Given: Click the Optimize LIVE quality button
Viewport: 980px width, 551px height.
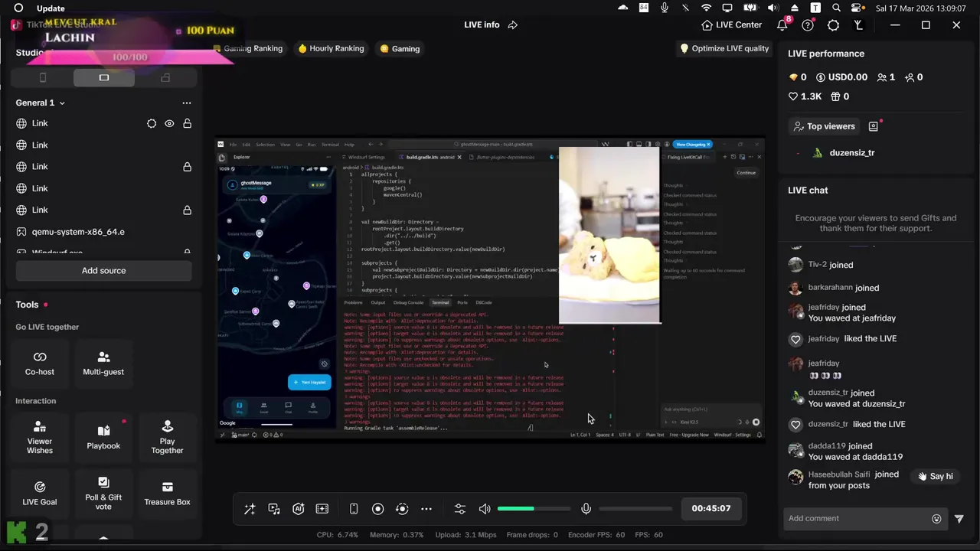Looking at the screenshot, I should [x=724, y=48].
